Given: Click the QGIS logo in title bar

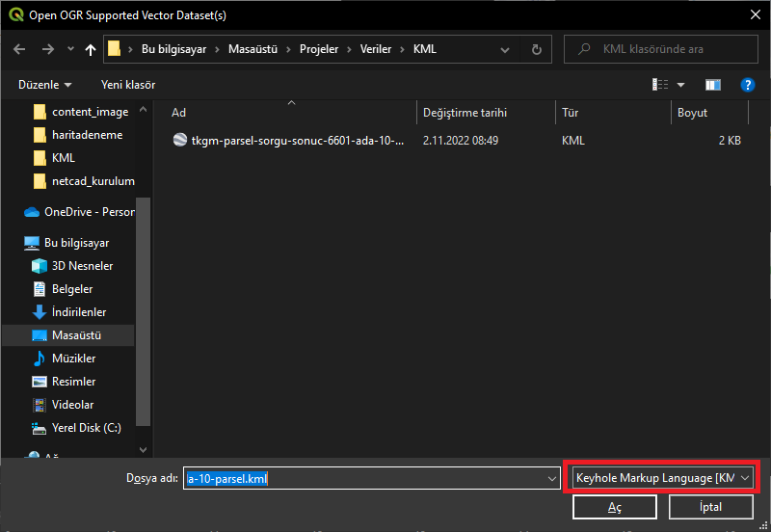Looking at the screenshot, I should pyautogui.click(x=16, y=14).
